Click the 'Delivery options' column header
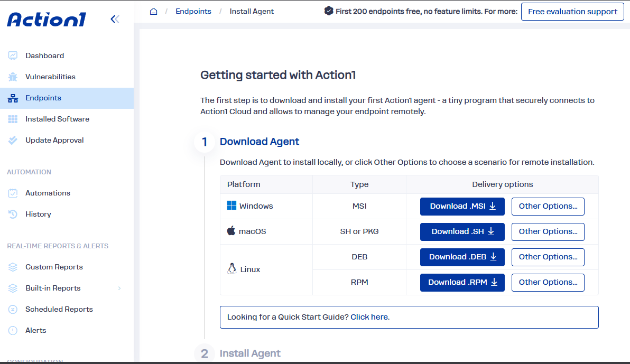Image resolution: width=630 pixels, height=364 pixels. (502, 184)
